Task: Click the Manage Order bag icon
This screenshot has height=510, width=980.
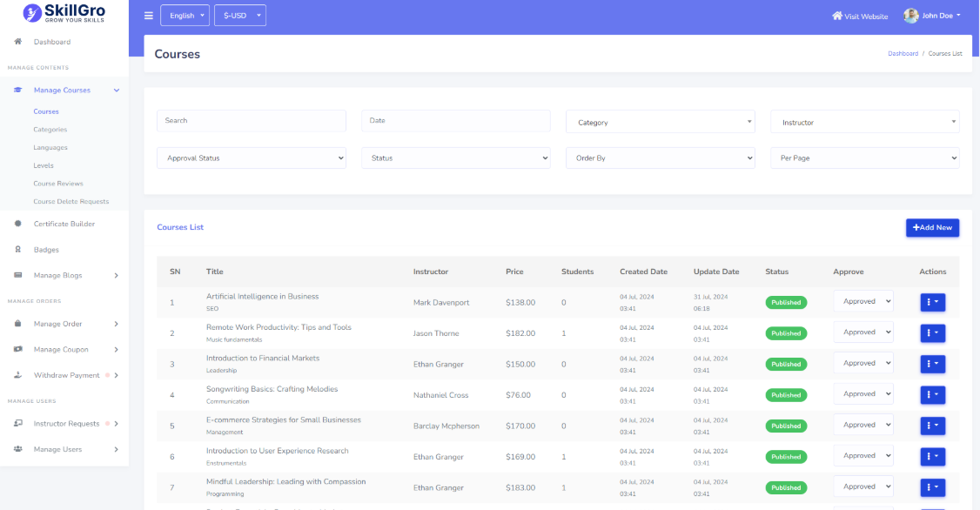Action: click(x=17, y=324)
